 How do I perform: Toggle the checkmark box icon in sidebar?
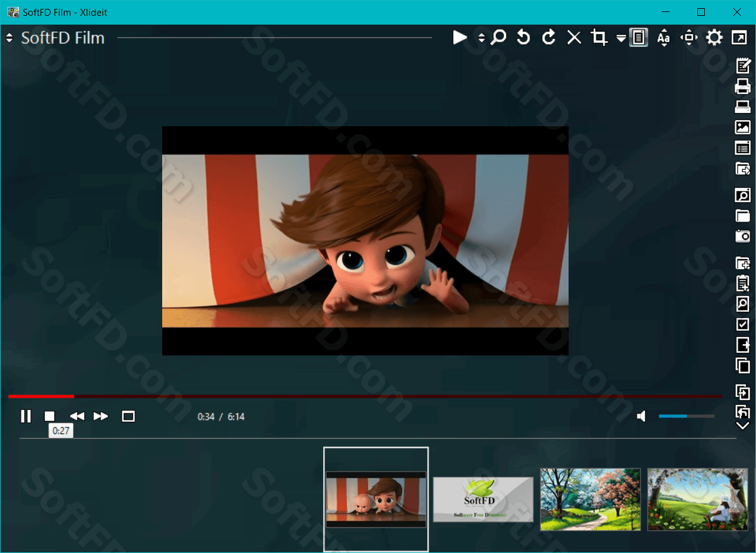coord(743,324)
